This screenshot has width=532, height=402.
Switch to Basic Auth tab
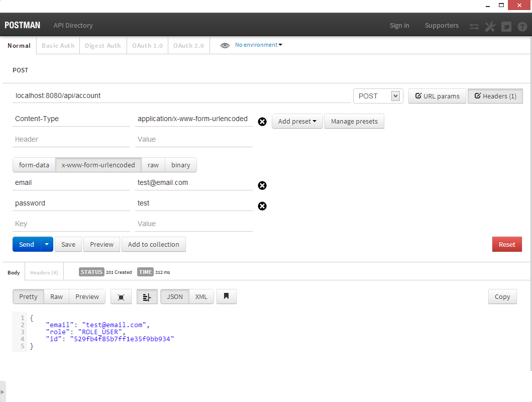pyautogui.click(x=58, y=45)
